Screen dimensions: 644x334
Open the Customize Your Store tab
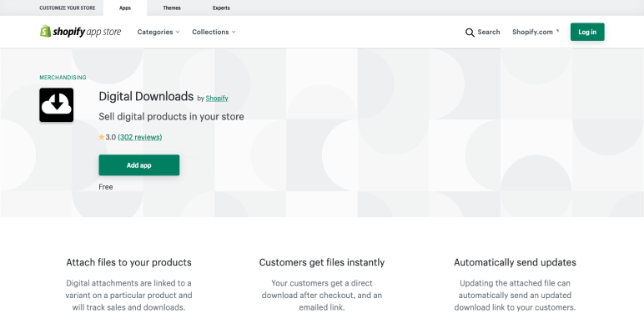click(68, 8)
